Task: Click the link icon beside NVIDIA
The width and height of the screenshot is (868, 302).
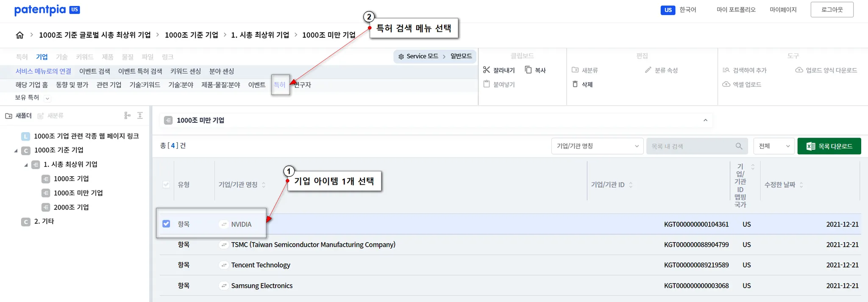Action: pyautogui.click(x=223, y=224)
